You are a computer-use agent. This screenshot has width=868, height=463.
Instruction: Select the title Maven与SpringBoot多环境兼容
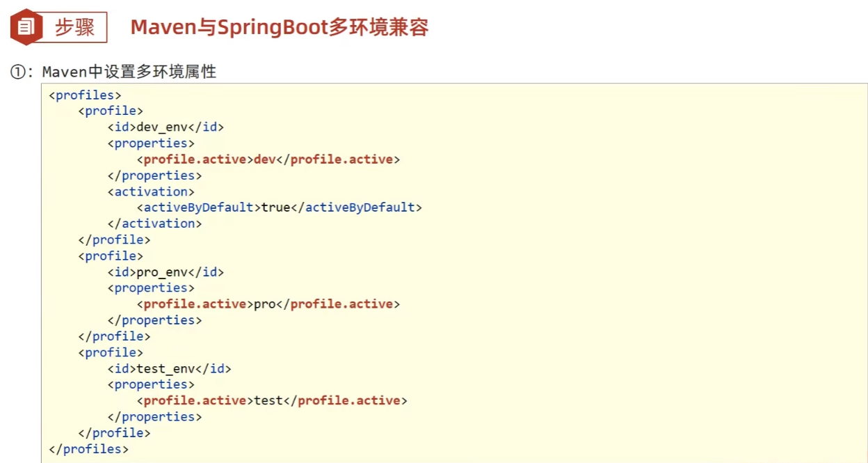[x=280, y=27]
